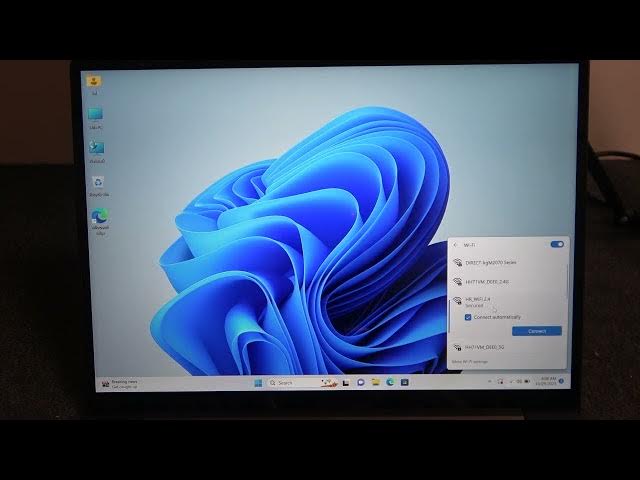Open More Wi-Fi settings link
The height and width of the screenshot is (480, 640).
pyautogui.click(x=470, y=361)
